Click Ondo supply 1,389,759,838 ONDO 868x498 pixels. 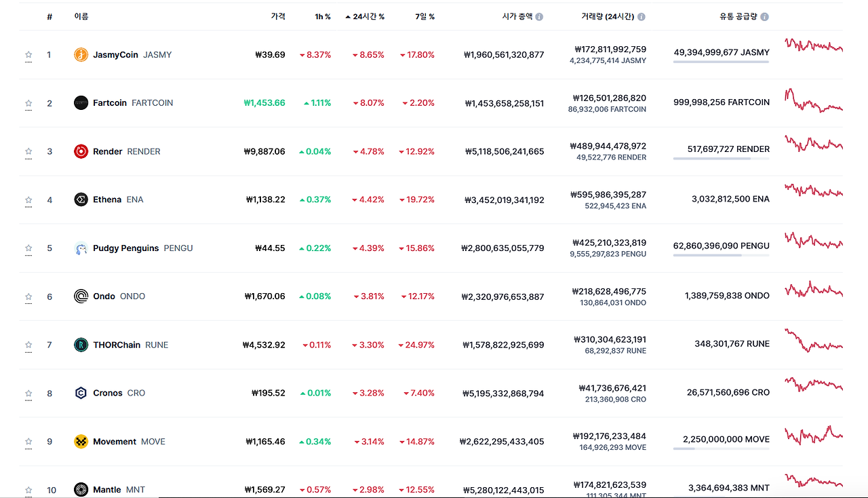(x=727, y=296)
